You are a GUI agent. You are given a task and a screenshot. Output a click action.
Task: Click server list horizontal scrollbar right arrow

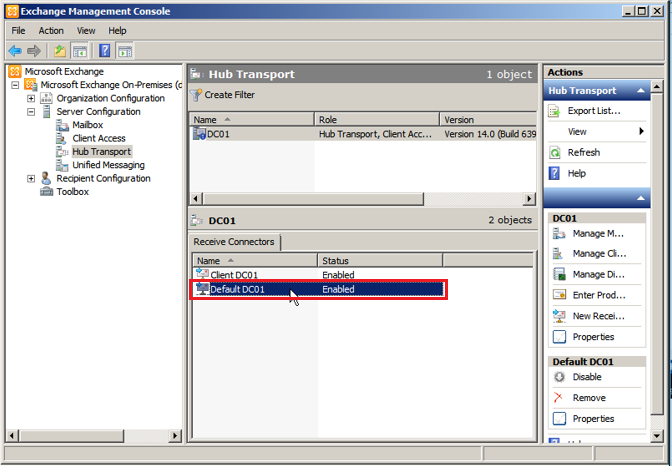(x=529, y=198)
